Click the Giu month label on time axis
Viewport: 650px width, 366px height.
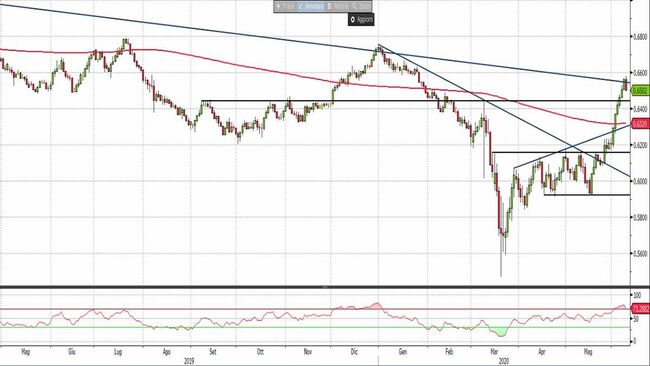click(71, 352)
